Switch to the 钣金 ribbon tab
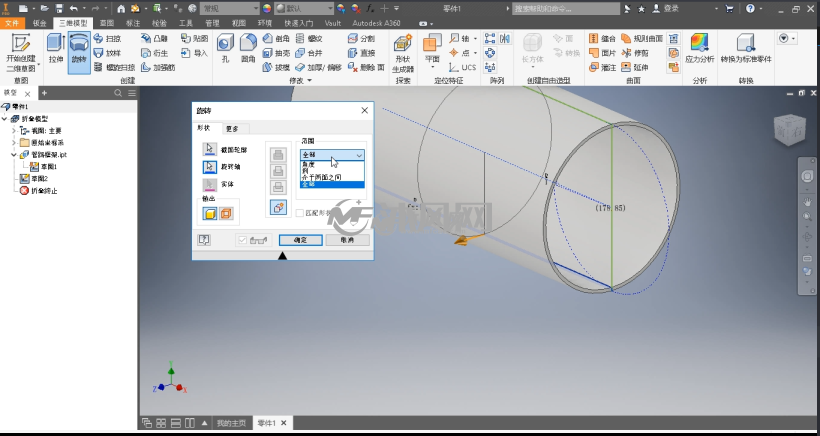The height and width of the screenshot is (436, 820). click(40, 23)
